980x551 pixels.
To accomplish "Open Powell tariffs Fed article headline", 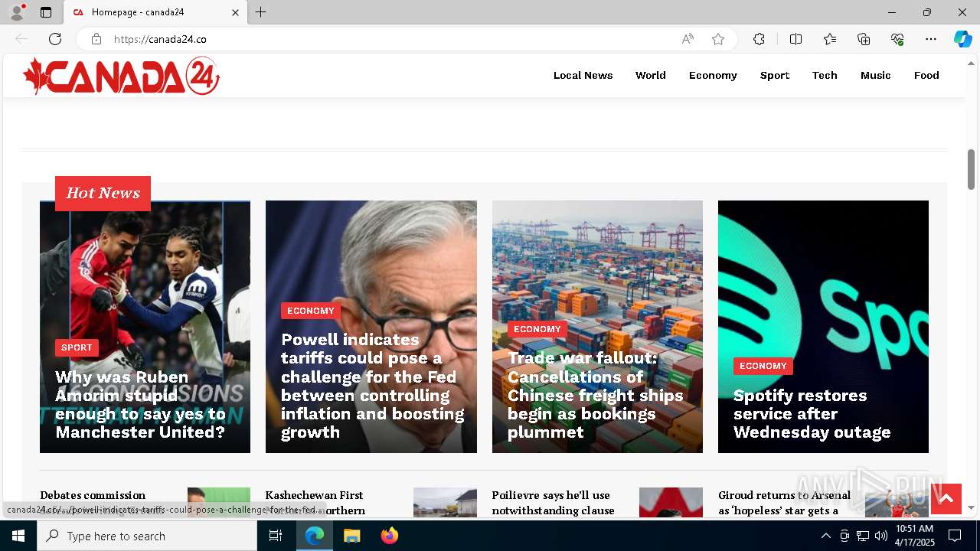I will pos(372,386).
